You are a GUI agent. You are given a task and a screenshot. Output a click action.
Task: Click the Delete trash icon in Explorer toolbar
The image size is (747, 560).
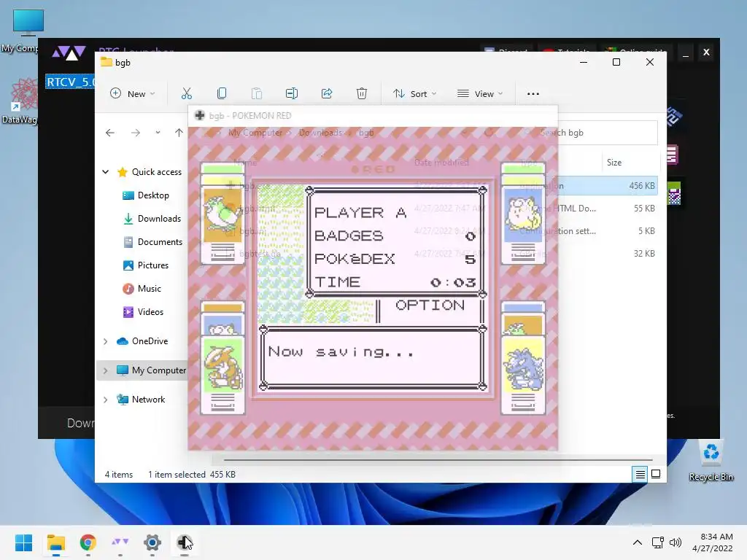click(x=362, y=94)
